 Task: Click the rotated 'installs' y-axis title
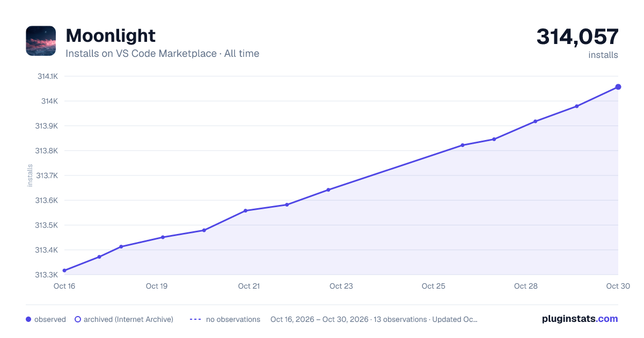(30, 175)
